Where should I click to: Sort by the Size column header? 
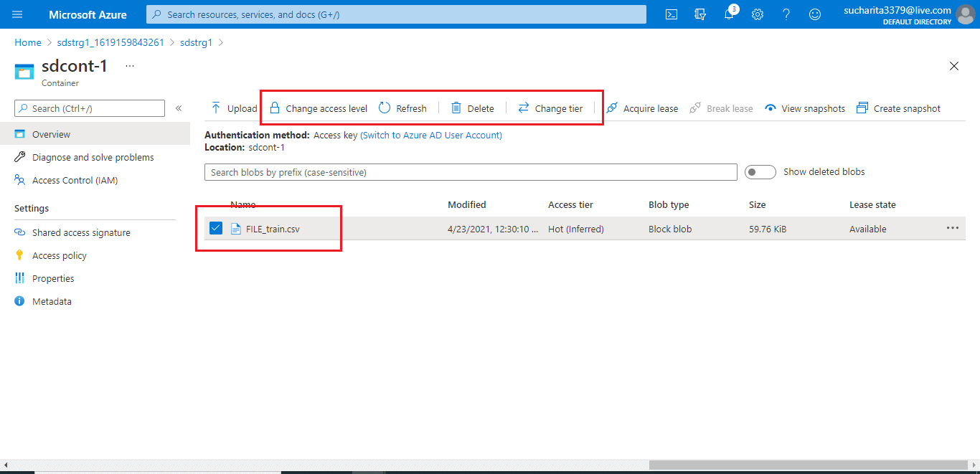pyautogui.click(x=757, y=204)
